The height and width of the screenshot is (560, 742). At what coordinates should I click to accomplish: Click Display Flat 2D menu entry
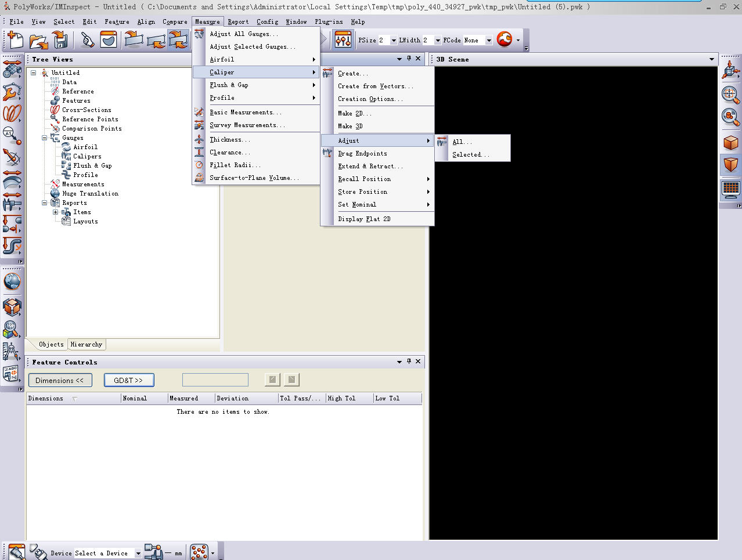(377, 219)
